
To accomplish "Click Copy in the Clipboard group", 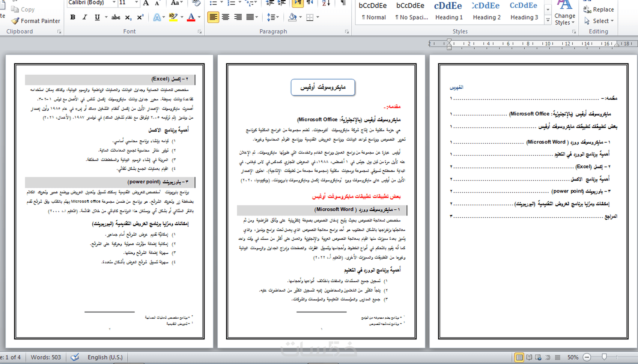I will [23, 9].
